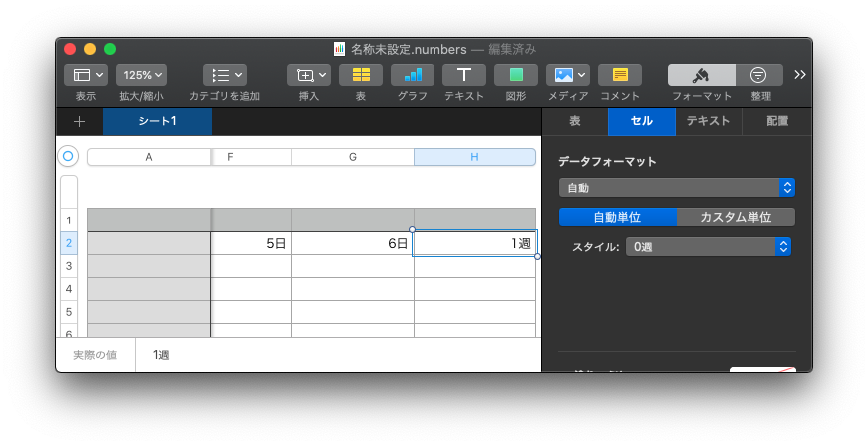This screenshot has height=446, width=868.
Task: Open the データフォーマット 自動 dropdown
Action: coord(676,187)
